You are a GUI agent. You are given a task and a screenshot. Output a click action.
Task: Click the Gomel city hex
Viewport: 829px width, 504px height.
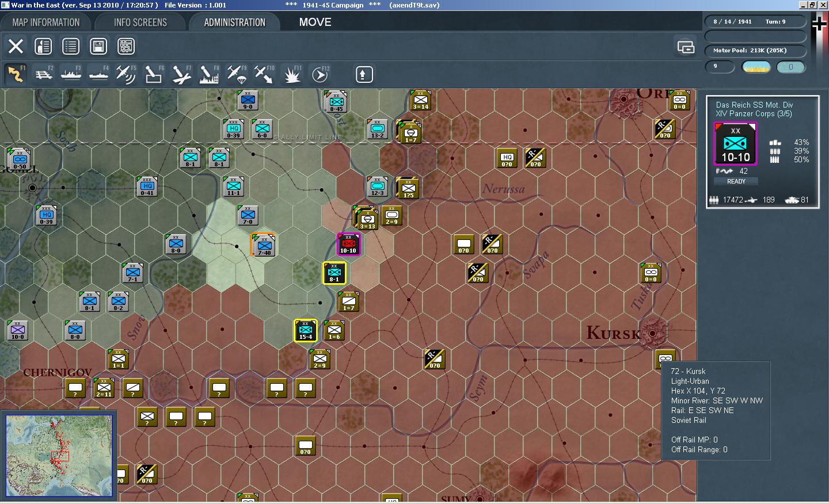(32, 188)
